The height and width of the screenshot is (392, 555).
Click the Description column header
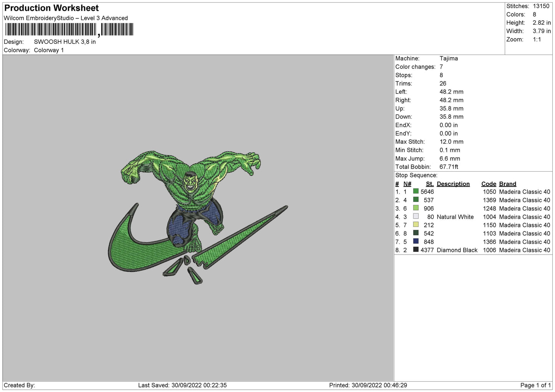coord(453,184)
